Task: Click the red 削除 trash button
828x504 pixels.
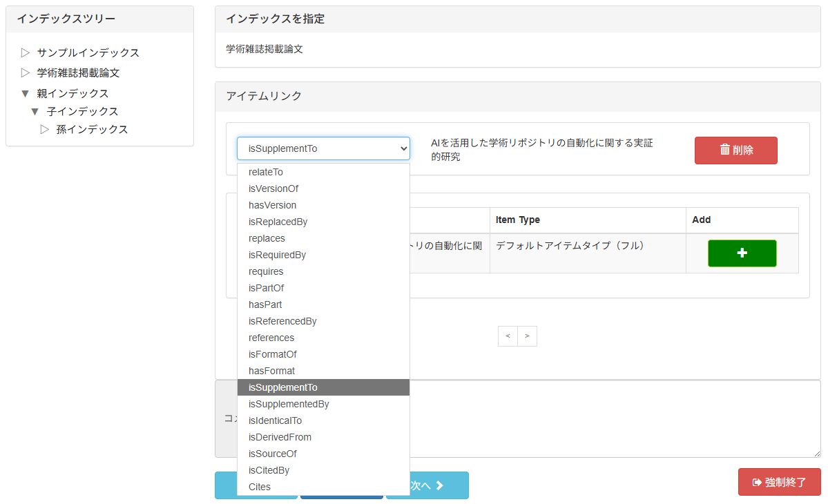Action: 735,150
